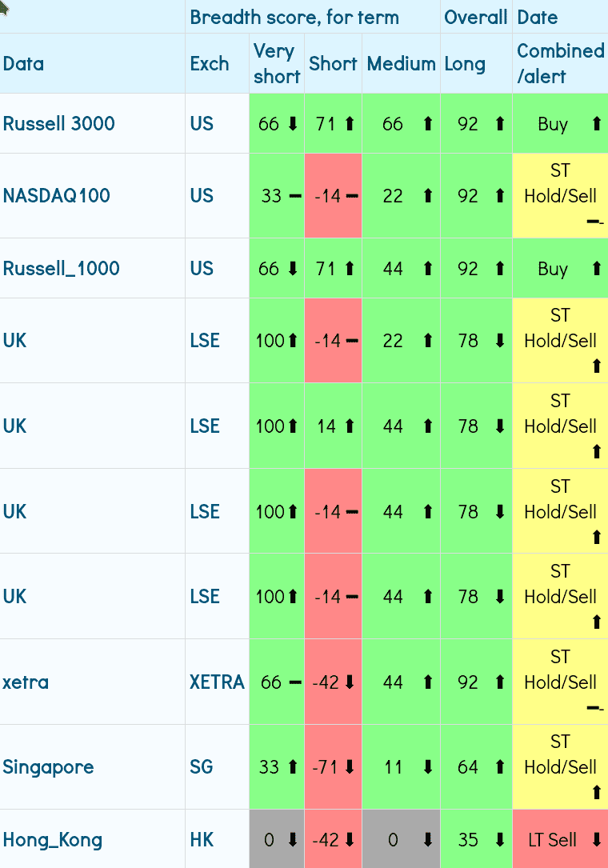
Task: Click the dash icon beside xetra's very short score
Action: pos(294,682)
